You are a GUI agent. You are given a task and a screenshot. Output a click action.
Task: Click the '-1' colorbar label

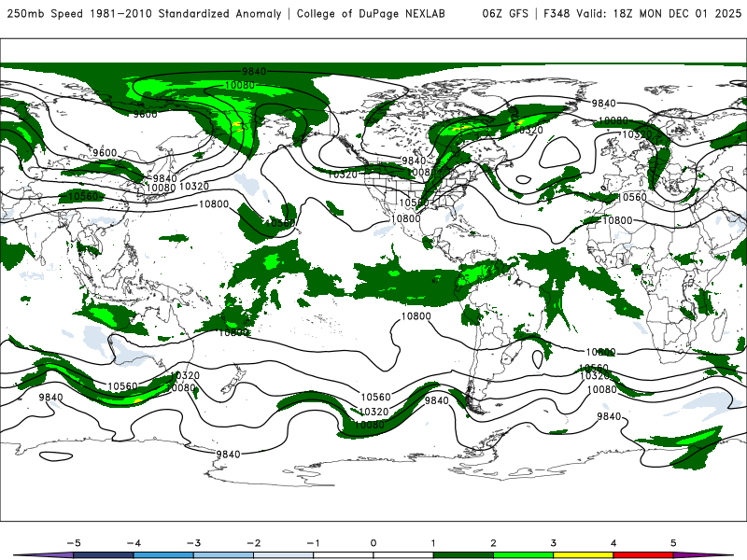313,543
